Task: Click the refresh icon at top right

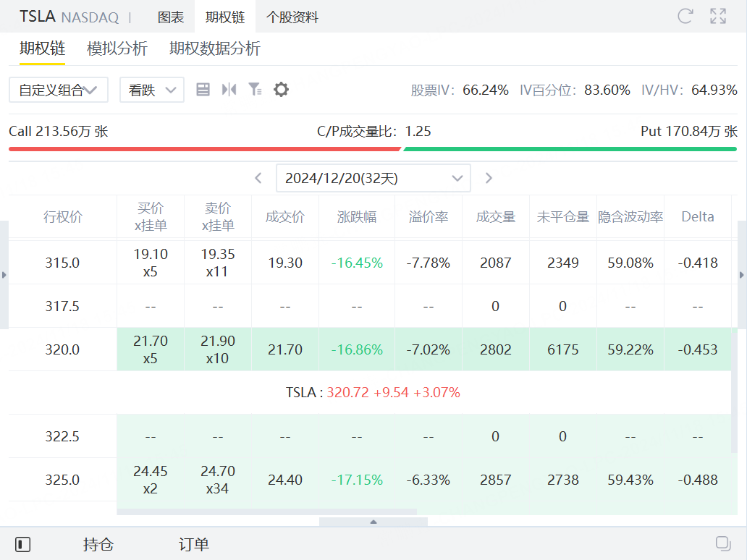Action: (x=685, y=16)
